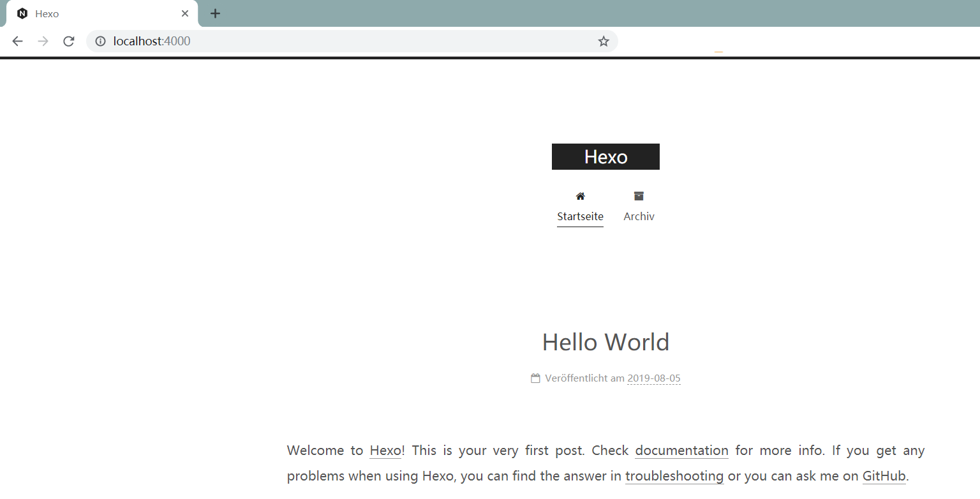980x499 pixels.
Task: Close the Hexo browser tab
Action: coord(185,13)
